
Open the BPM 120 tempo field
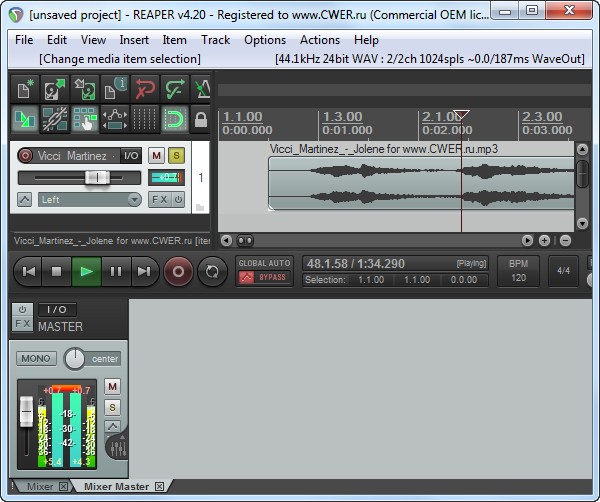(x=518, y=270)
